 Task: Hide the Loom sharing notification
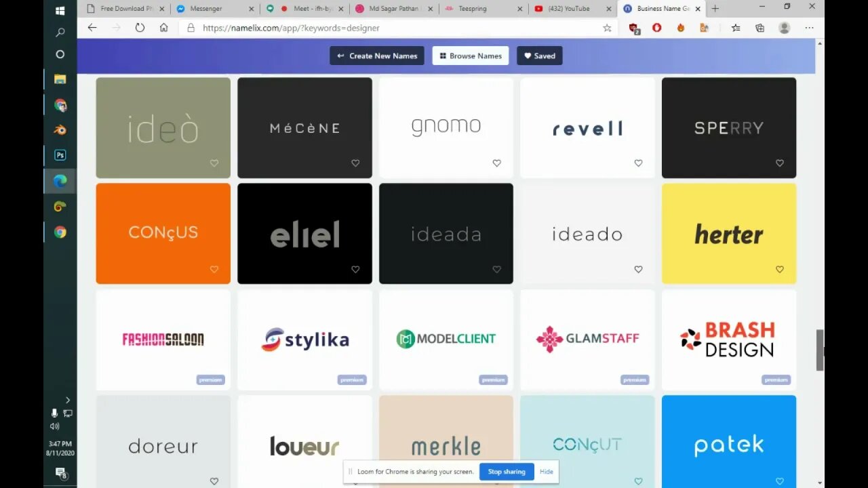pos(547,472)
